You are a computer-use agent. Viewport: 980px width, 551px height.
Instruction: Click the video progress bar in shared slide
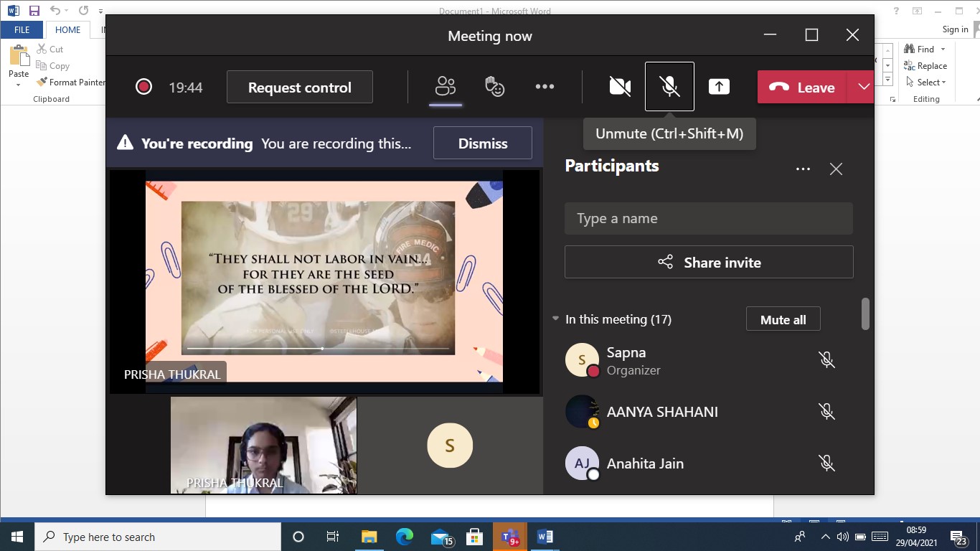(x=318, y=349)
